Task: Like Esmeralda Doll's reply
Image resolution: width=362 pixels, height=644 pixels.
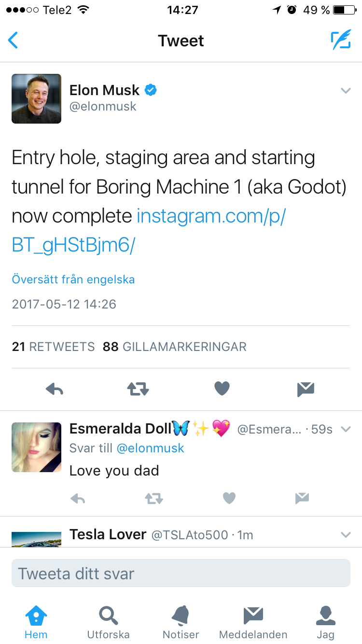Action: pos(229,498)
